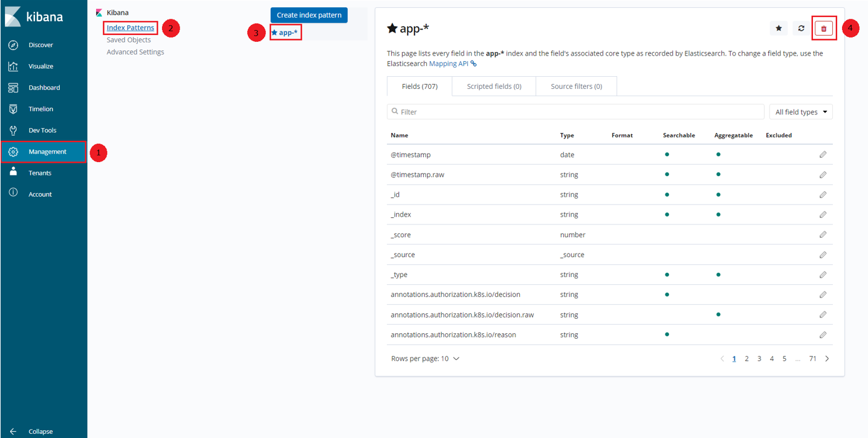Switch to the Source filters tab
The image size is (868, 438).
pyautogui.click(x=576, y=87)
